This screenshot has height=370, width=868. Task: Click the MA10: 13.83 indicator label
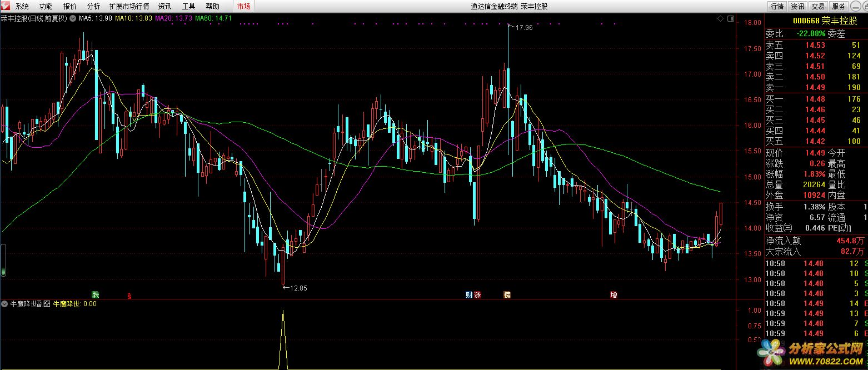coord(133,18)
